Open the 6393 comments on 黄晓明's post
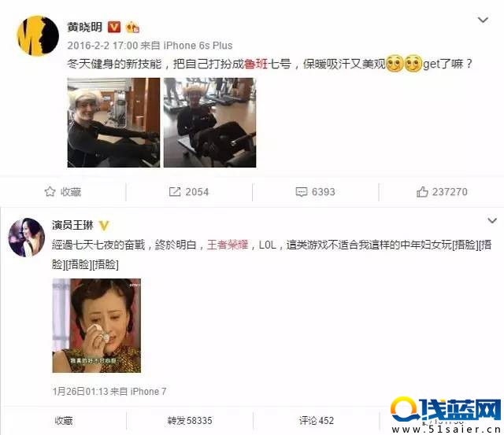 click(x=315, y=192)
